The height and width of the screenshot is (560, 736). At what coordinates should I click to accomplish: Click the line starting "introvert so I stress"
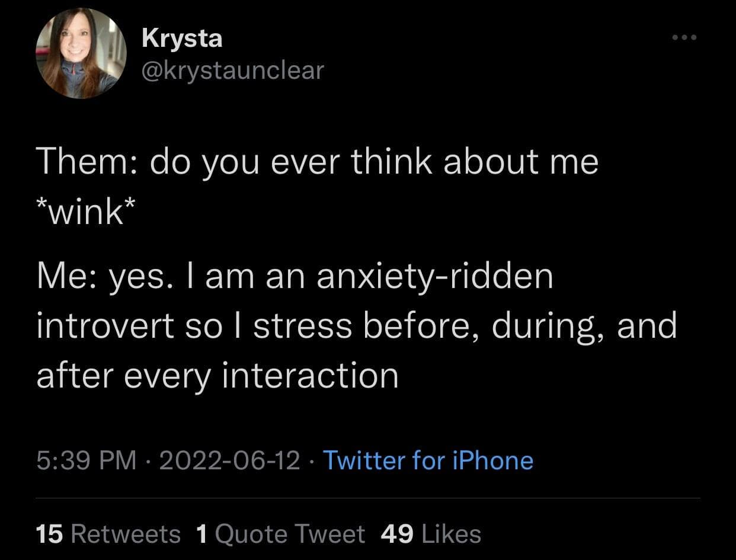(356, 326)
